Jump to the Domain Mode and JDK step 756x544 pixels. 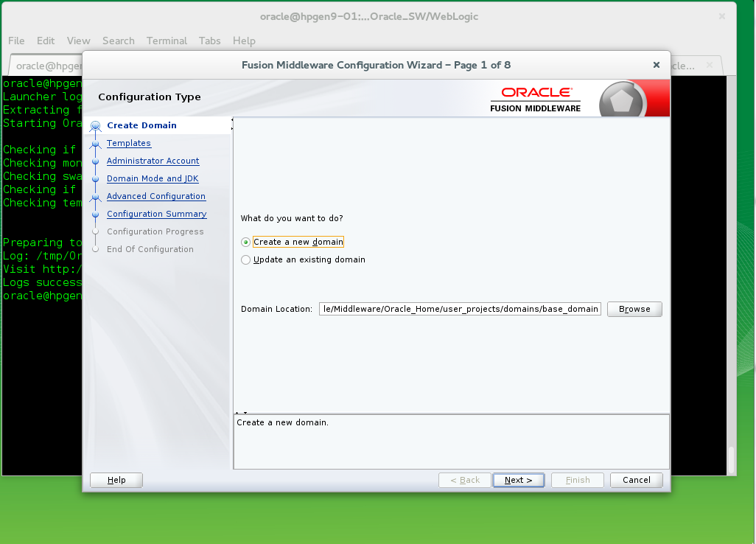(x=153, y=178)
